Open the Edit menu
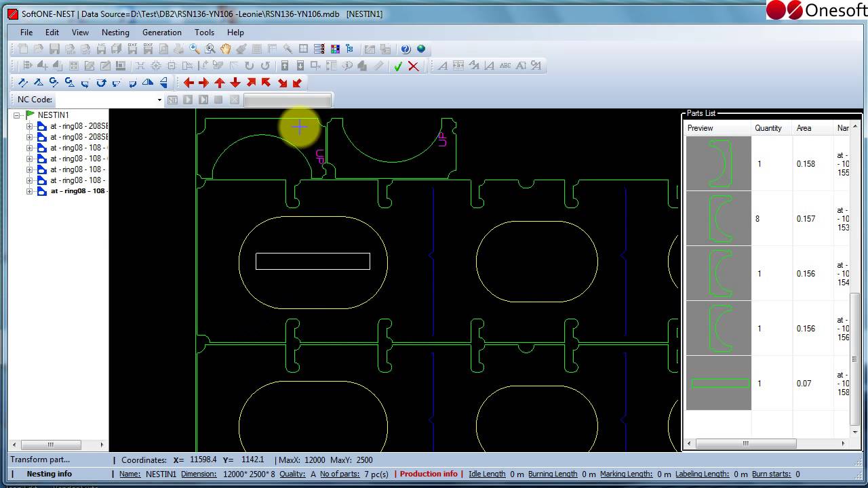 tap(52, 32)
